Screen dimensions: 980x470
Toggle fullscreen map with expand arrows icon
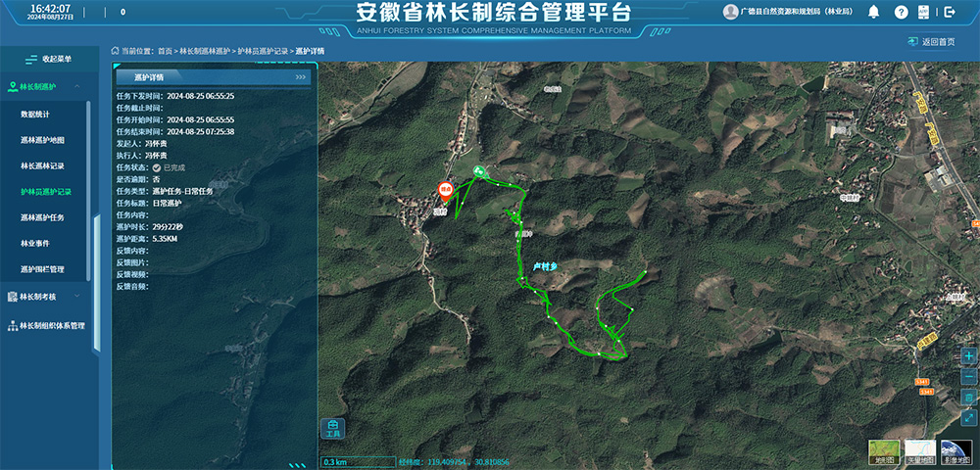pyautogui.click(x=968, y=418)
